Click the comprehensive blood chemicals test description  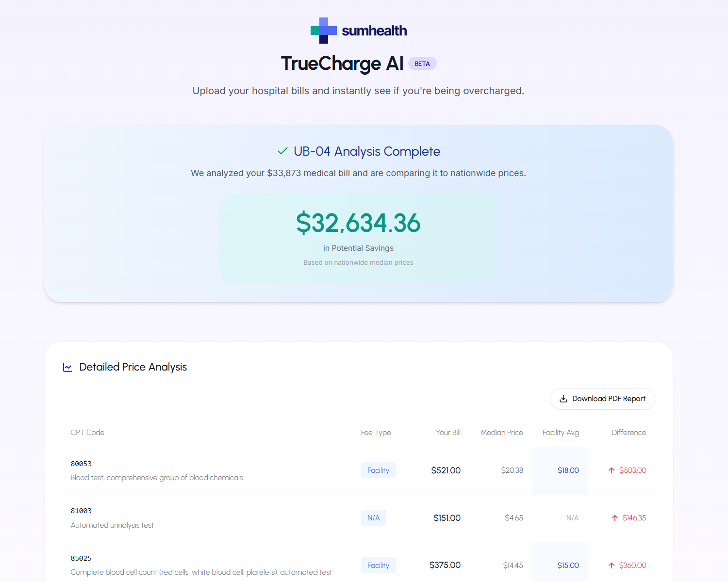157,478
